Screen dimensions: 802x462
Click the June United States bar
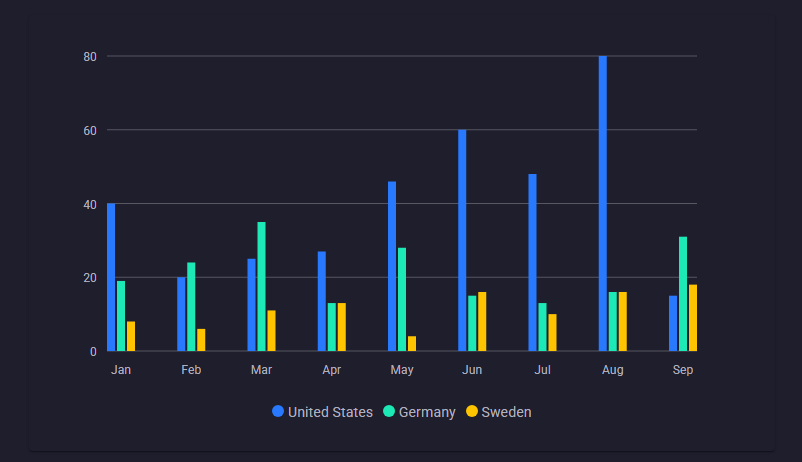[462, 240]
